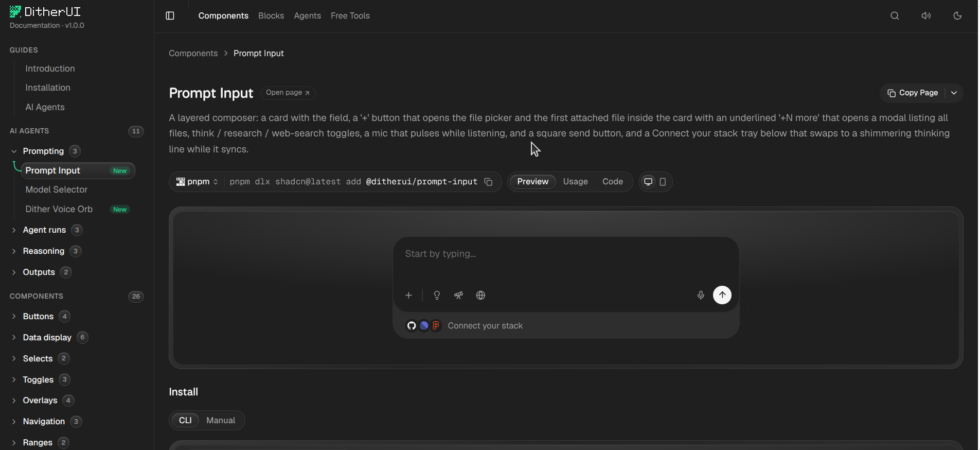Image resolution: width=980 pixels, height=450 pixels.
Task: Switch theme with the moon icon
Action: (x=957, y=16)
